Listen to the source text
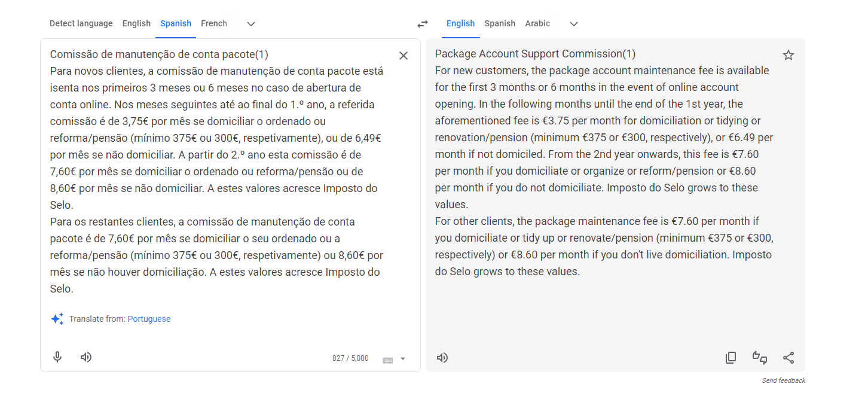 (86, 358)
